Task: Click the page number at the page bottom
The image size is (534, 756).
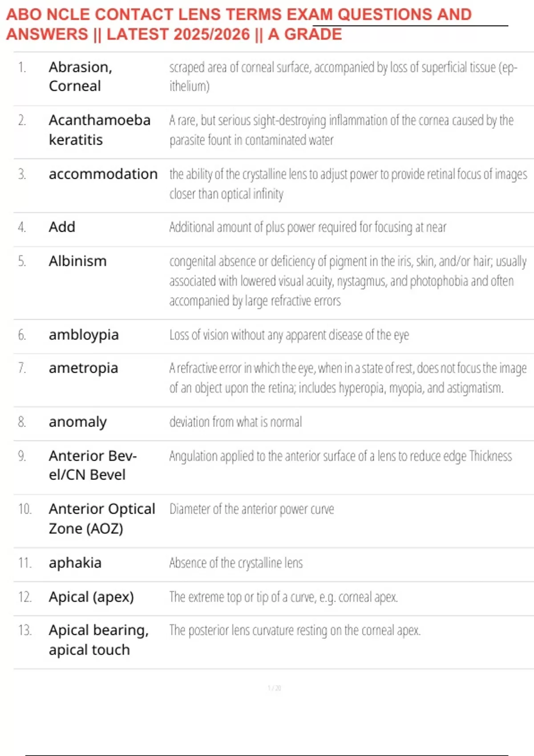Action: [x=274, y=688]
